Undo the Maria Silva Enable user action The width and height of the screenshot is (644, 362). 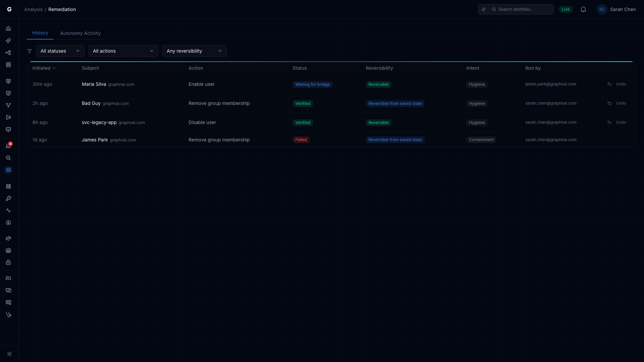(x=617, y=84)
